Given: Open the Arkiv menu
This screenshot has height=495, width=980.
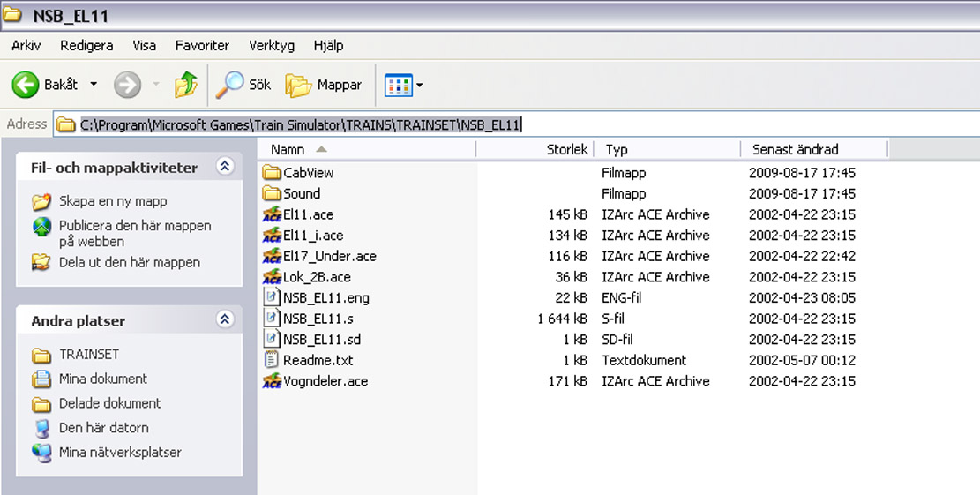Looking at the screenshot, I should click(26, 46).
